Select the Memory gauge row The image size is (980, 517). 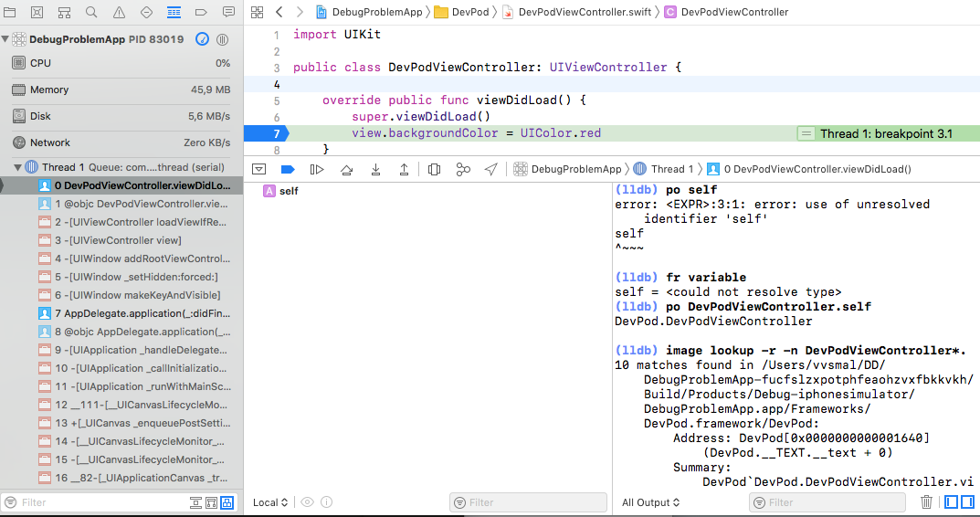121,90
